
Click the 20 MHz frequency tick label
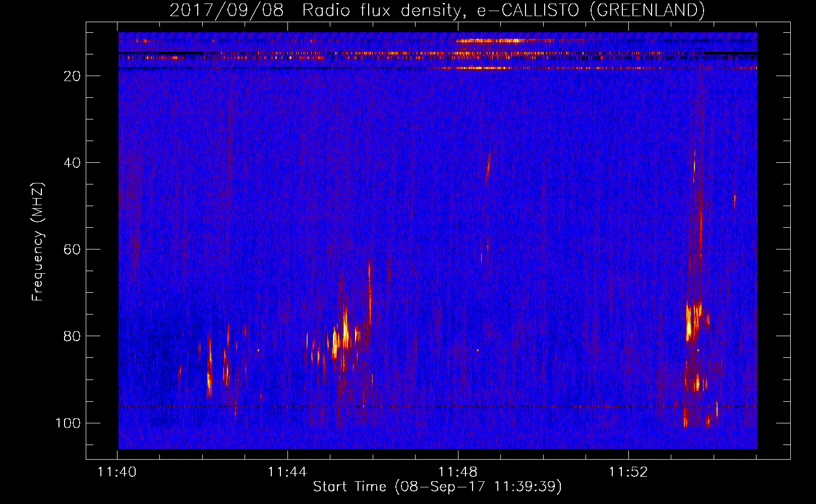point(73,76)
